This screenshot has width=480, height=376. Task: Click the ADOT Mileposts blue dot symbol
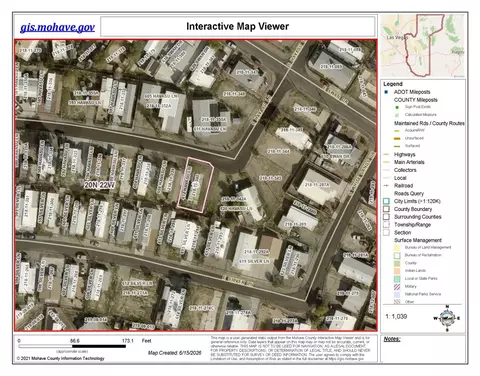point(386,92)
